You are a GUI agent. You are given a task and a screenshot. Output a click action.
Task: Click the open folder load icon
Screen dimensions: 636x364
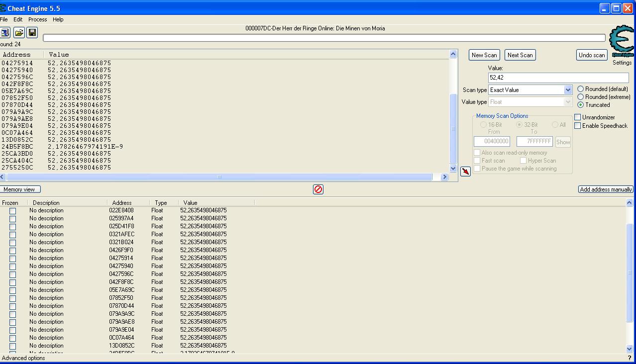point(19,33)
